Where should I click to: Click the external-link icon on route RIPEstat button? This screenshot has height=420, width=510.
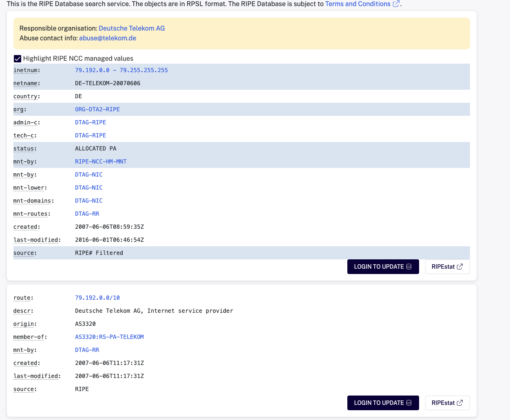[x=460, y=402]
